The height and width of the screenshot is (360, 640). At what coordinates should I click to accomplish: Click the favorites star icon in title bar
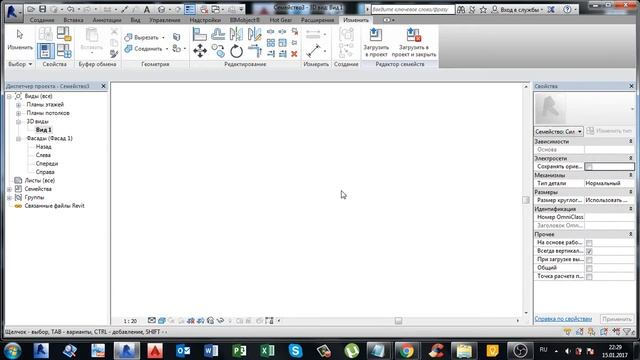[483, 9]
